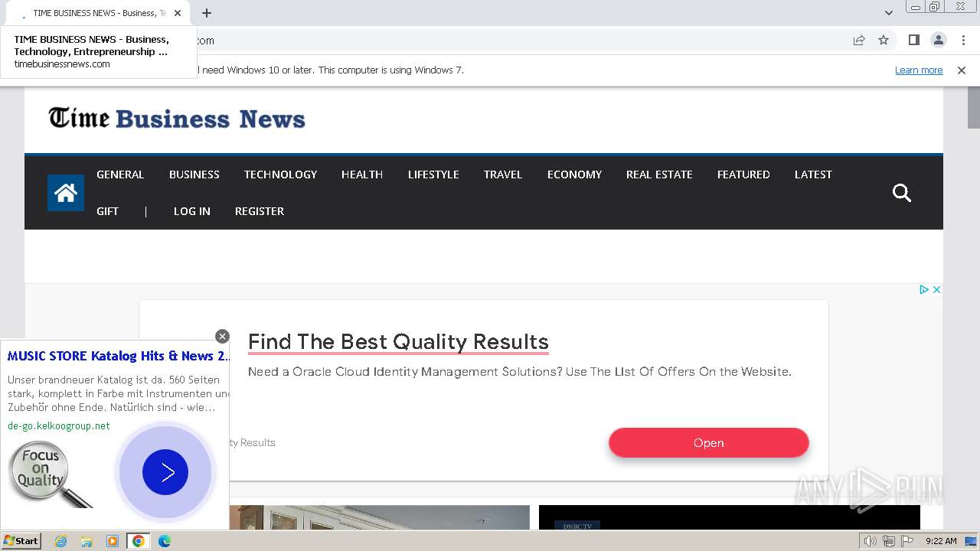Image resolution: width=980 pixels, height=551 pixels.
Task: Click the Oracle Cloud Identity ad description
Action: point(519,372)
